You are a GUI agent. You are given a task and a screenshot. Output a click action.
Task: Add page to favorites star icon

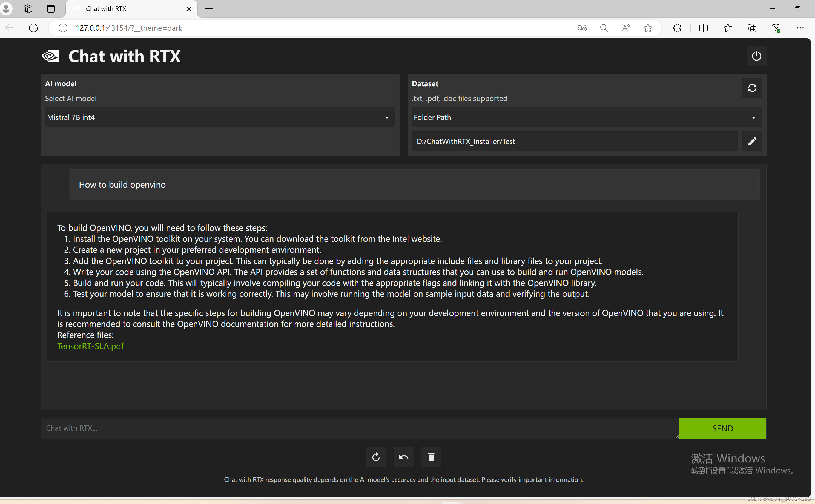648,28
